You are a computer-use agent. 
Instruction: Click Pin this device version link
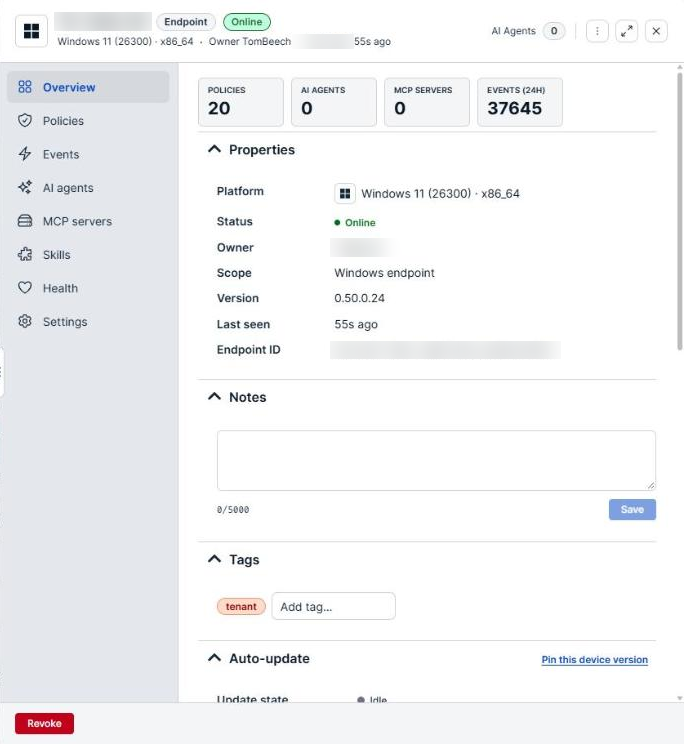(x=594, y=660)
